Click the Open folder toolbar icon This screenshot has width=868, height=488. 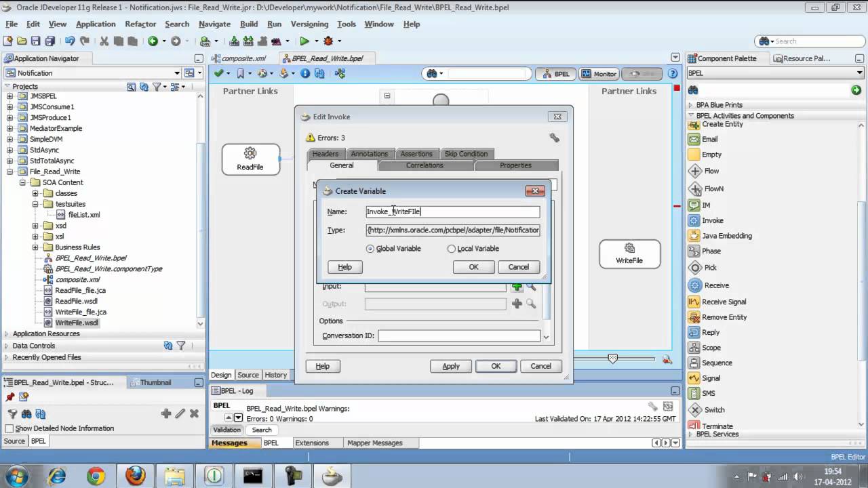pyautogui.click(x=22, y=41)
